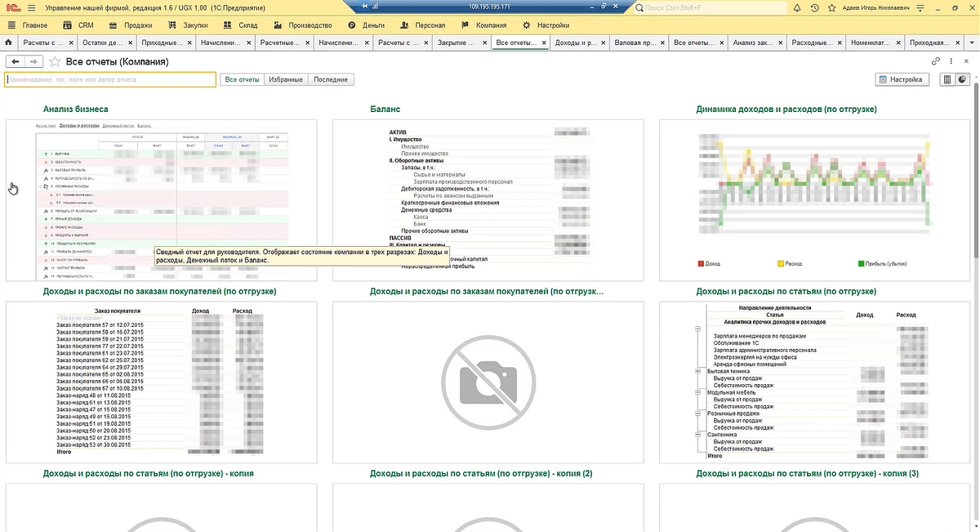Collapse the Бытовая техника group
The height and width of the screenshot is (532, 980).
click(x=698, y=371)
